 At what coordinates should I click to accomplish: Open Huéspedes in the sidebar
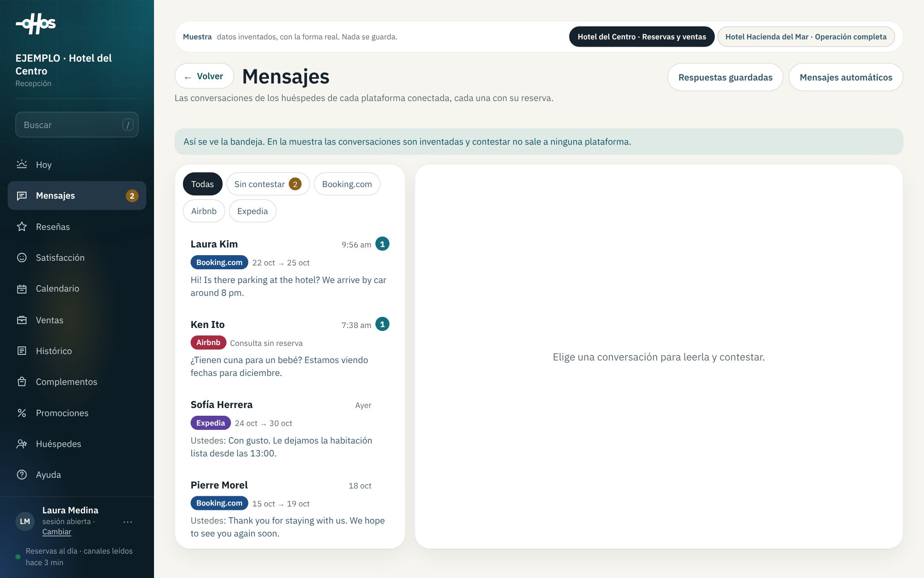[x=77, y=444]
